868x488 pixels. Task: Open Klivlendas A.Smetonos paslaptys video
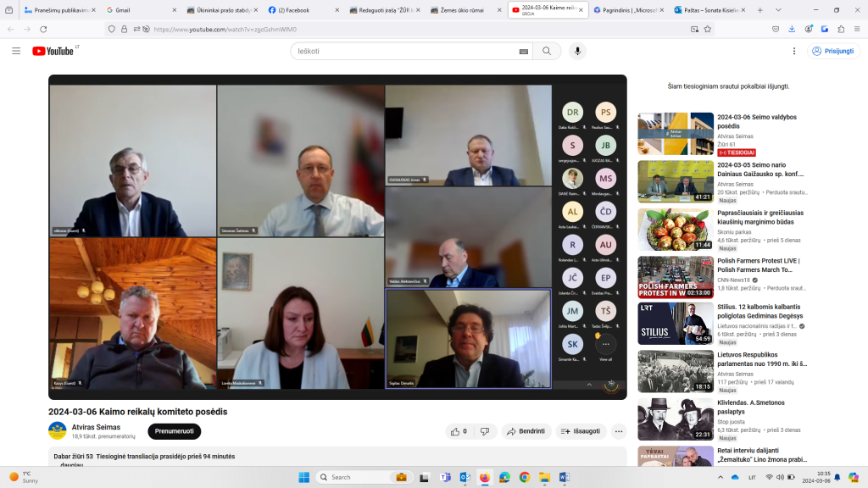(676, 419)
